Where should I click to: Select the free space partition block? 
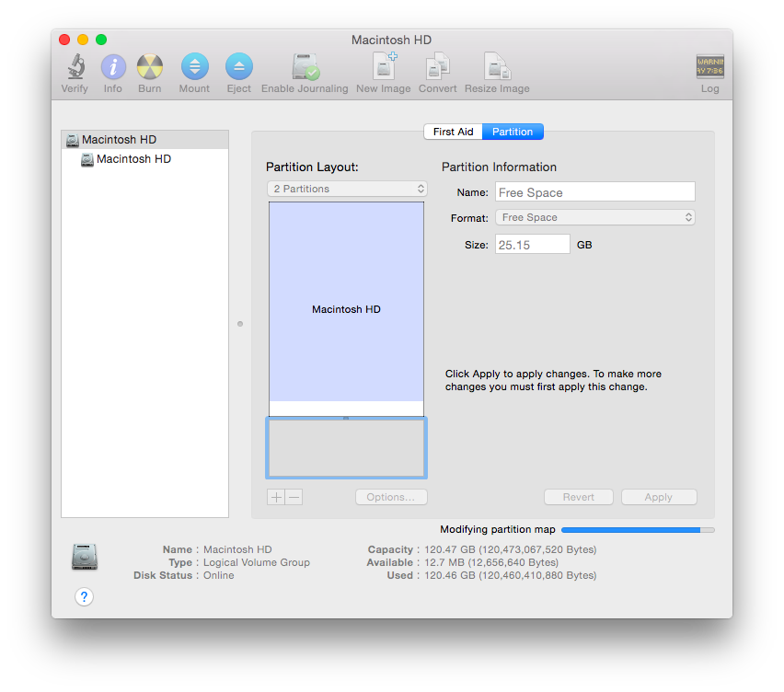point(347,448)
